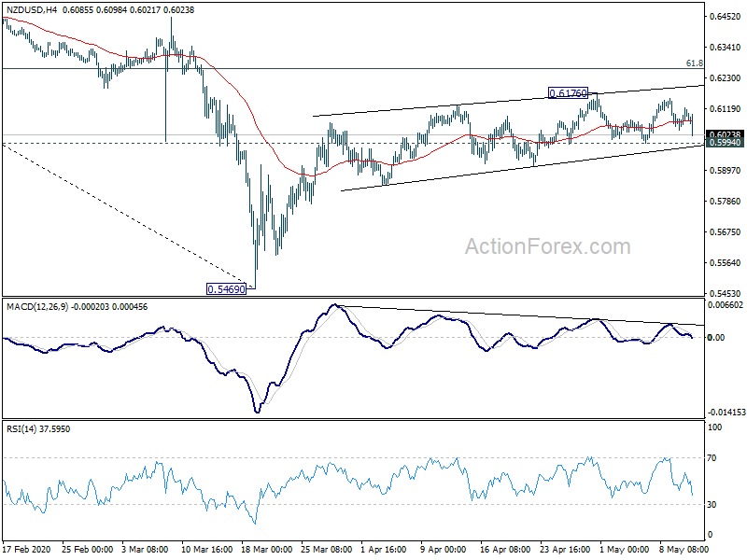Click the NZDUSD,H4 chart title
Screen dimensions: 747x560
click(x=101, y=9)
